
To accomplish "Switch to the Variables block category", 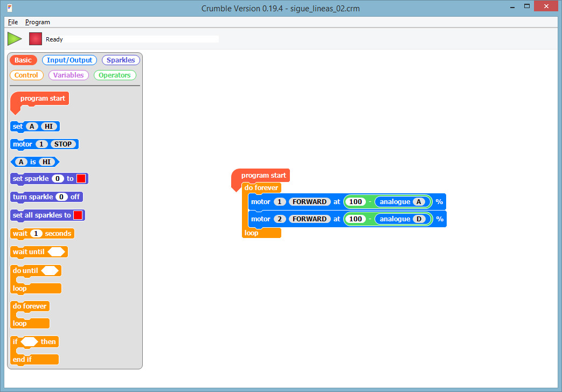I will pos(68,75).
